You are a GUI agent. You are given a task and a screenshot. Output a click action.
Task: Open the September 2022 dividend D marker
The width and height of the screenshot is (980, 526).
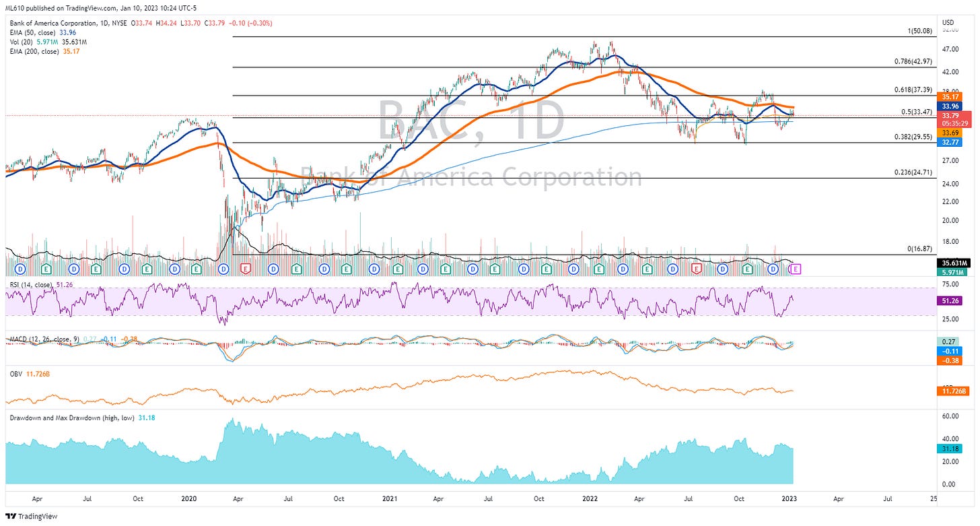[x=722, y=269]
